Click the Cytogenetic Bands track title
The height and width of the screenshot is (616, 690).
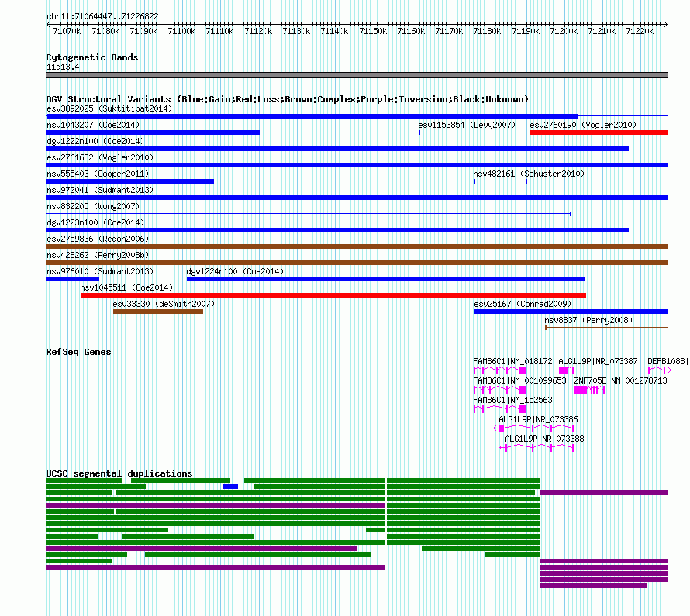[x=92, y=57]
